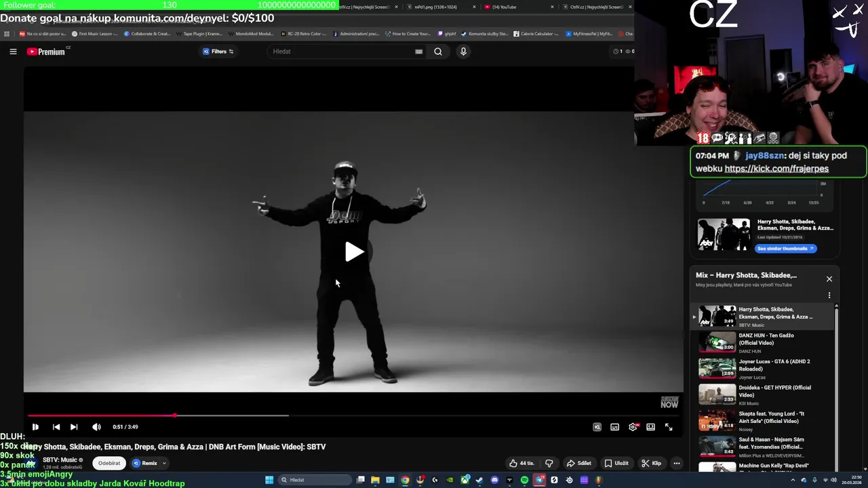Switch to the (14) YouTube browser tab
868x488 pixels.
click(x=519, y=7)
